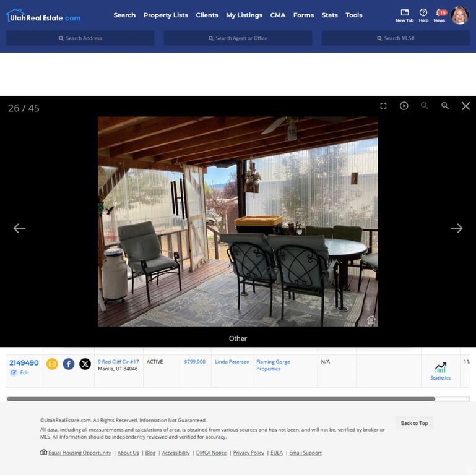Go to the previous listing photo
476x475 pixels.
click(x=19, y=228)
